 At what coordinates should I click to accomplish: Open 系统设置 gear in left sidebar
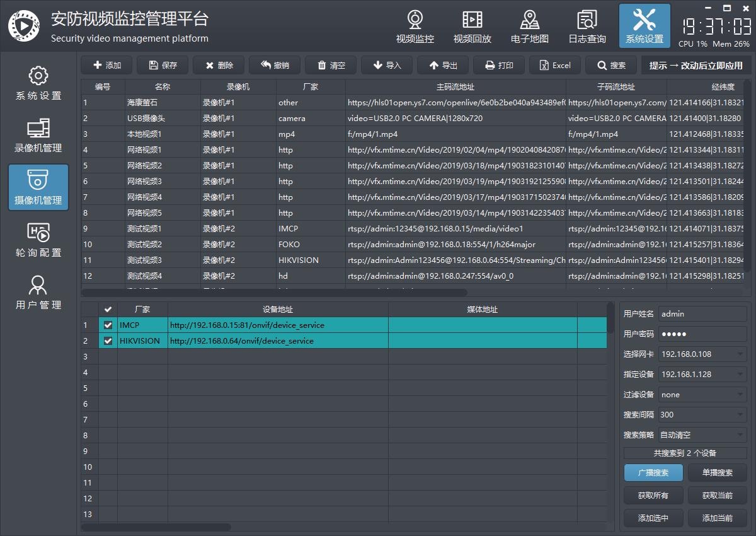tap(38, 83)
